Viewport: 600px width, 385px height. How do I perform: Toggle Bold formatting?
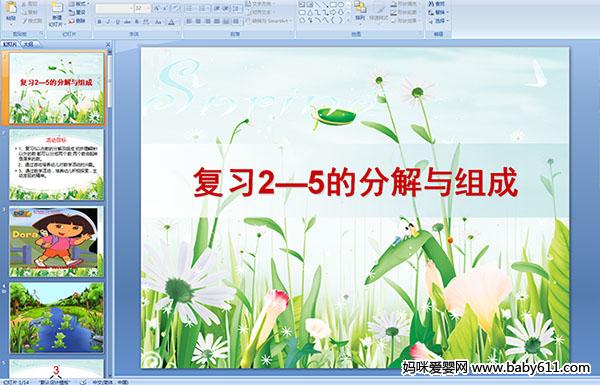pyautogui.click(x=99, y=22)
